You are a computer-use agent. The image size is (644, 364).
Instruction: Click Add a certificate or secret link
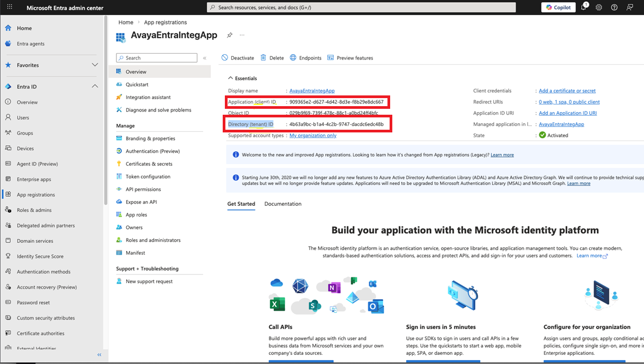[x=567, y=91]
